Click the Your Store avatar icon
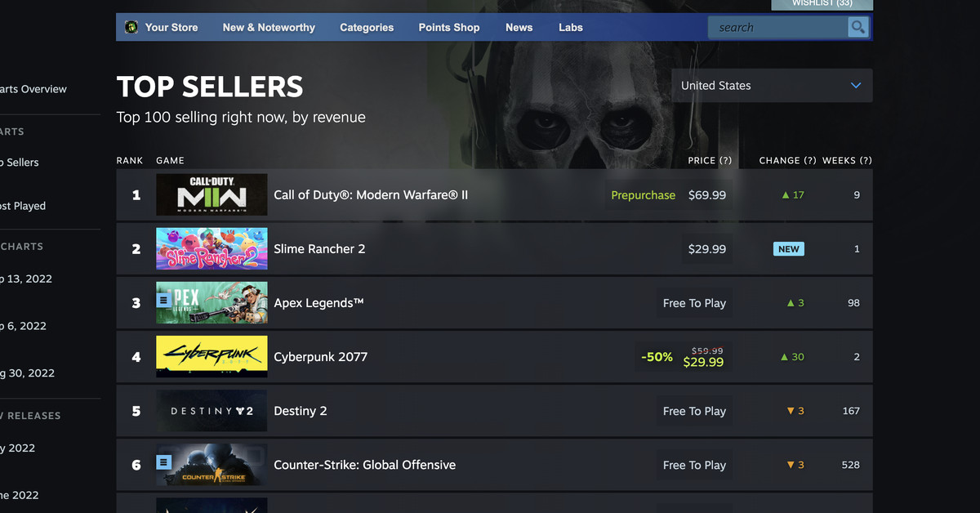This screenshot has width=980, height=513. [x=131, y=27]
